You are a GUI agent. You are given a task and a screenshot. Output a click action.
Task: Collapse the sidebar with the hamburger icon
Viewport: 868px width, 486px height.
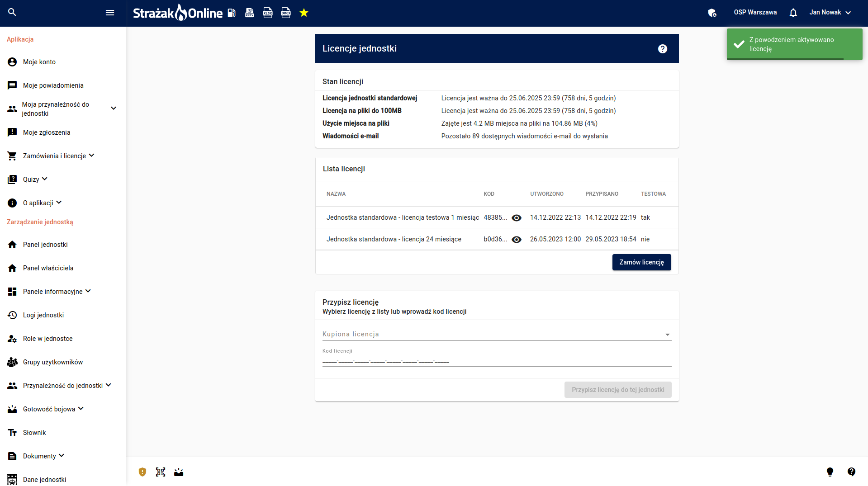click(110, 13)
